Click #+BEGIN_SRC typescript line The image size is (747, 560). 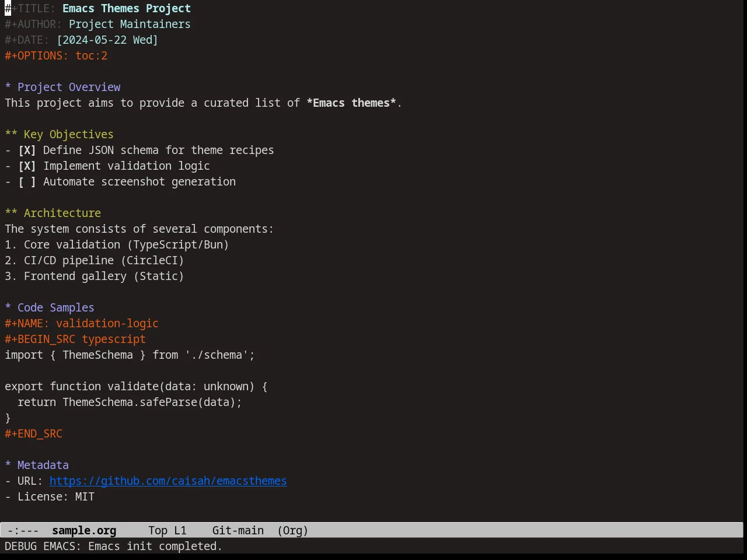[75, 339]
